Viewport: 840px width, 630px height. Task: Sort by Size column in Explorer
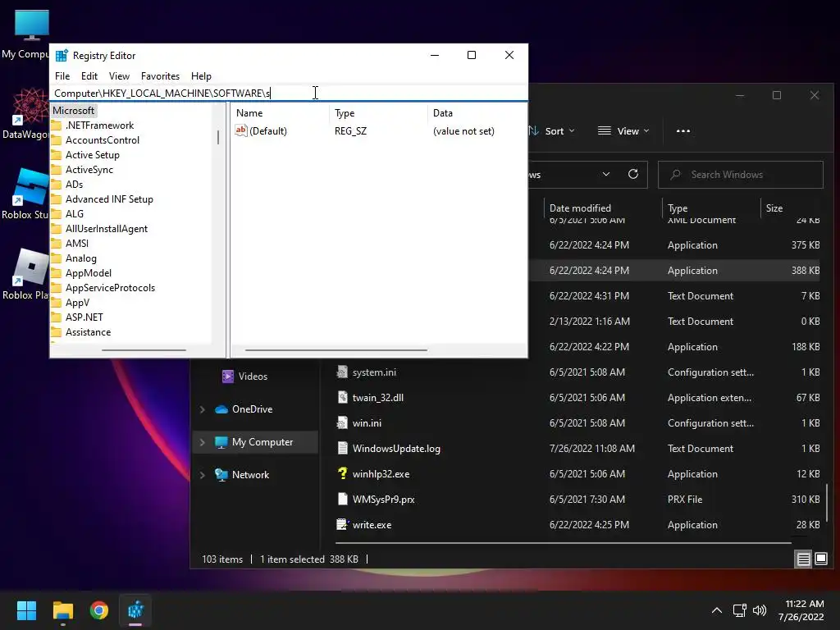tap(774, 208)
